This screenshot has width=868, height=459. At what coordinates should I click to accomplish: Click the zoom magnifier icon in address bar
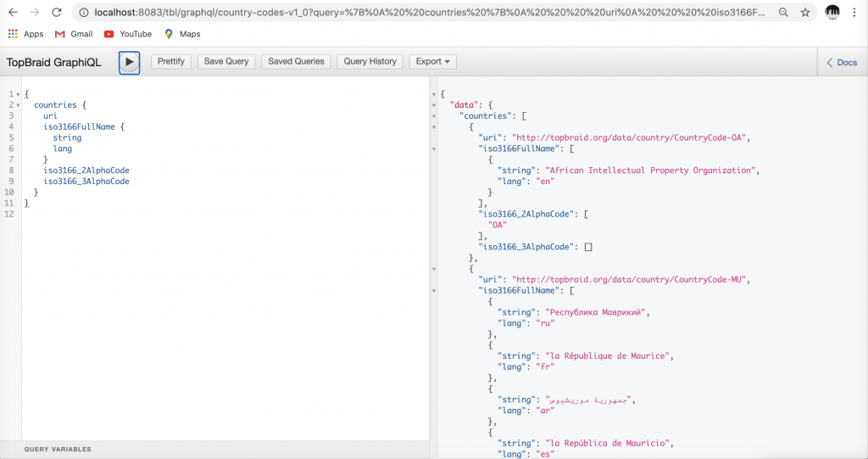click(x=783, y=12)
